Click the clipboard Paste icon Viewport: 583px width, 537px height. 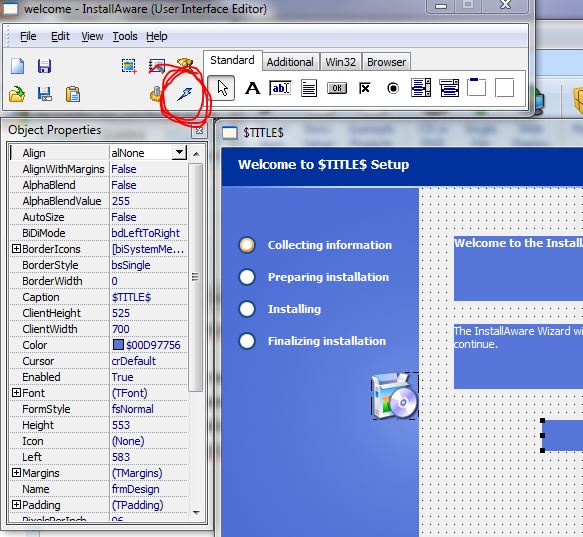73,94
